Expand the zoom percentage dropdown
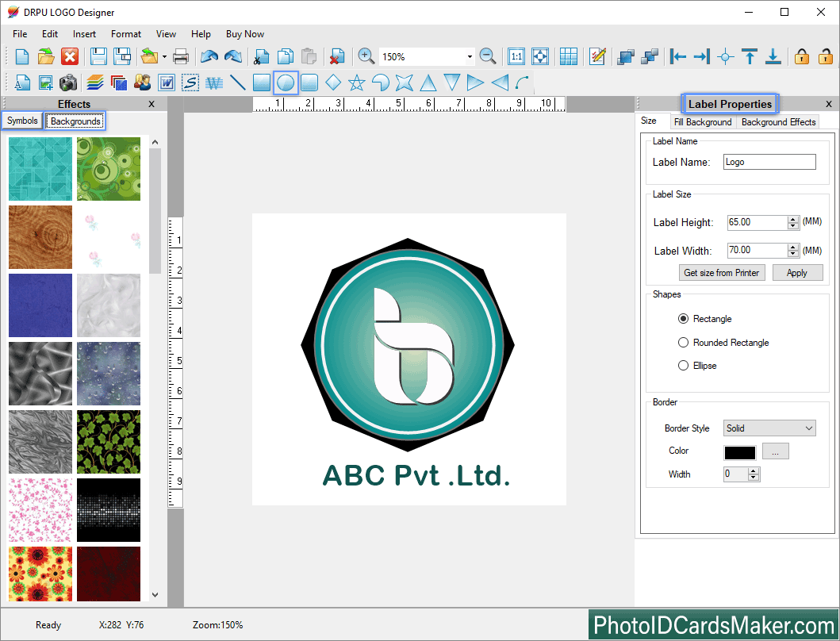 pos(470,57)
